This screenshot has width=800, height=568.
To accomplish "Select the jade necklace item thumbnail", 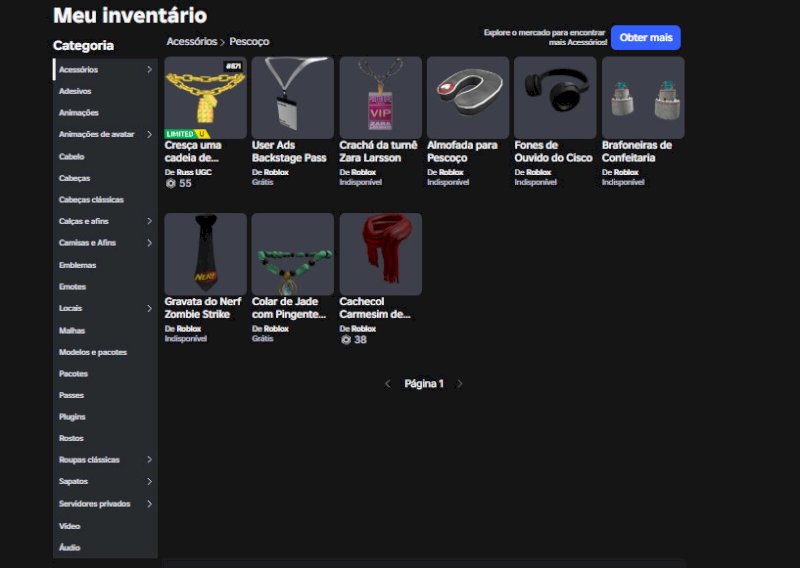I will [292, 254].
